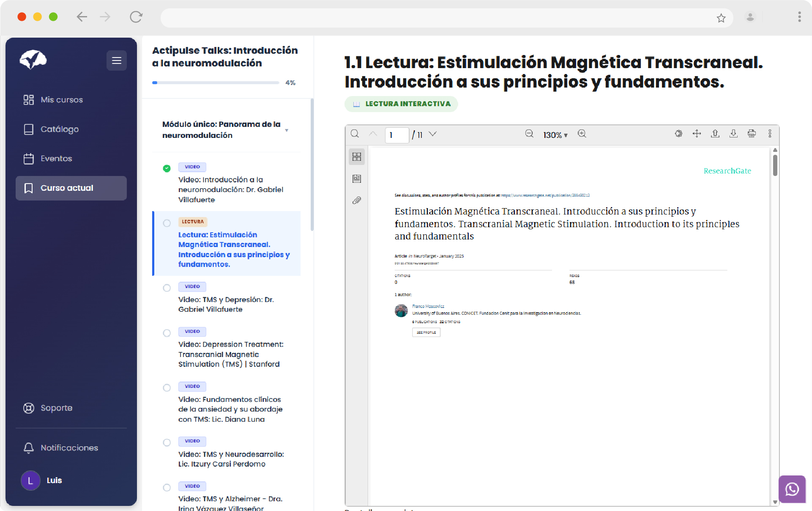Image resolution: width=812 pixels, height=511 pixels.
Task: Mark Fundamentos clínicos video complete
Action: 167,388
